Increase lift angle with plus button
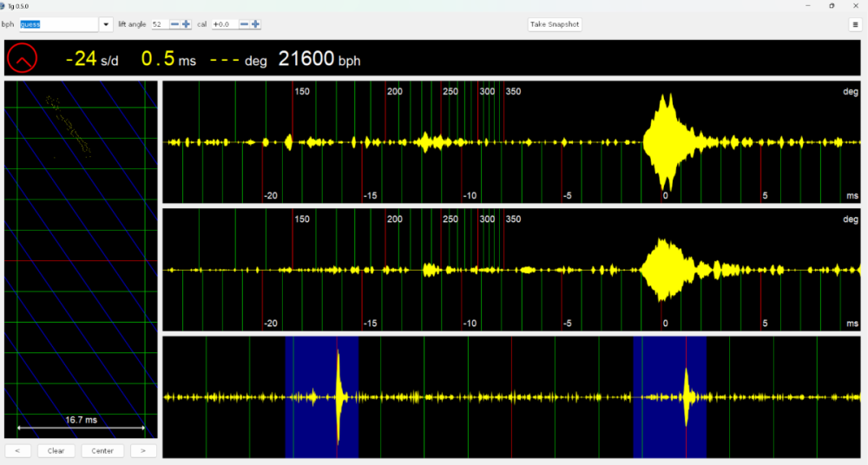Viewport: 868px width, 465px height. [186, 24]
